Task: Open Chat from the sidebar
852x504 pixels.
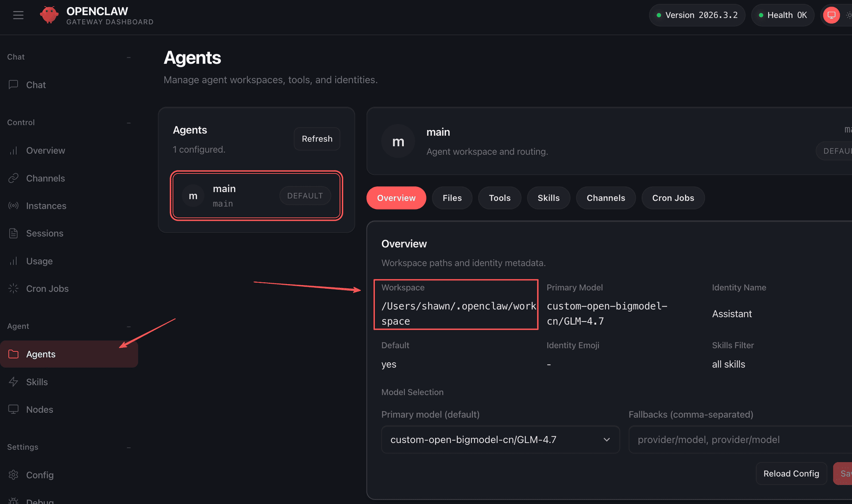Action: (36, 85)
